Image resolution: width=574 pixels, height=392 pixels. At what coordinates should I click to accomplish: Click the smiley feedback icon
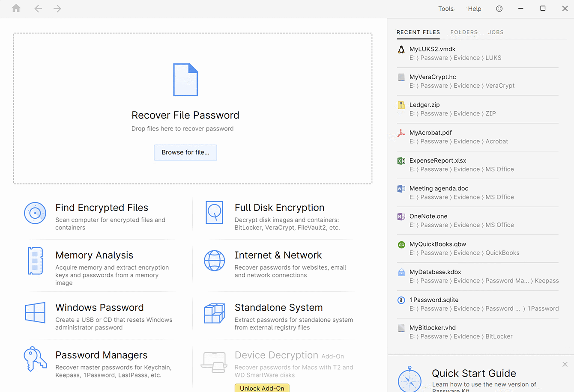499,9
